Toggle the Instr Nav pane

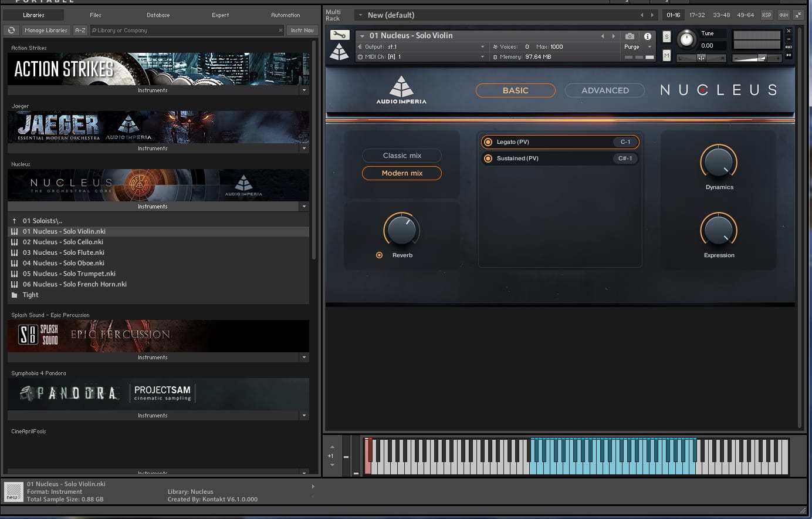click(302, 30)
